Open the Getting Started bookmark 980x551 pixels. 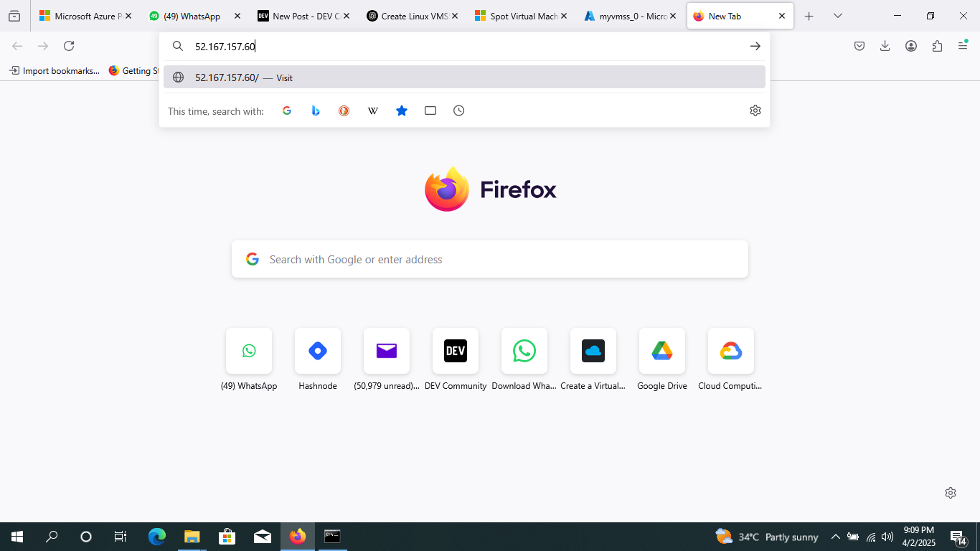click(x=134, y=70)
